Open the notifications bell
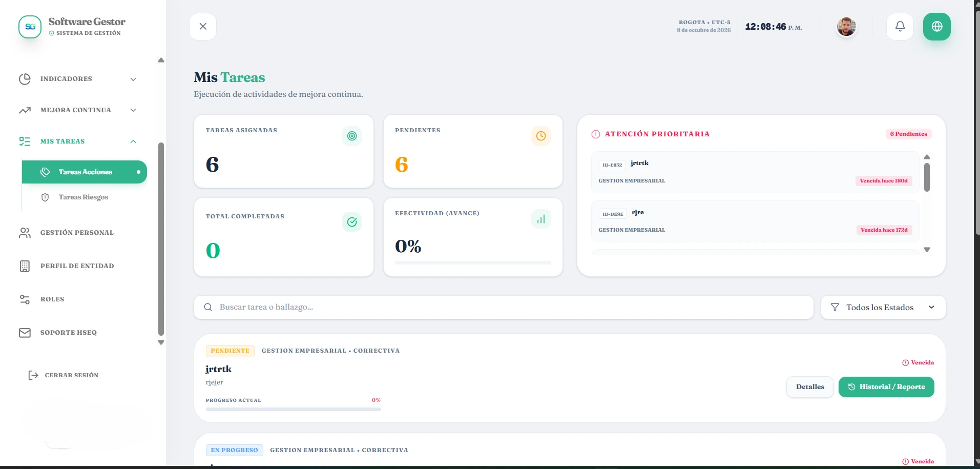Viewport: 980px width, 469px height. (900, 27)
